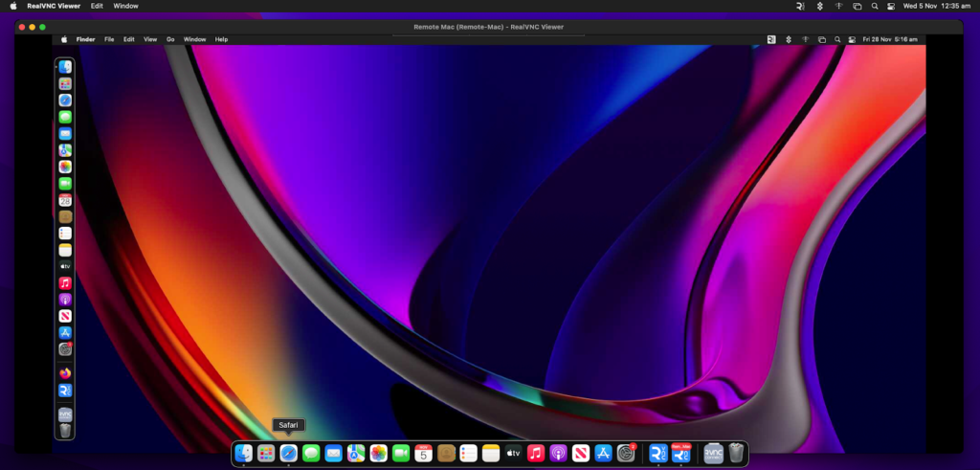
Task: Open the remote Mac's Go menu
Action: [170, 39]
